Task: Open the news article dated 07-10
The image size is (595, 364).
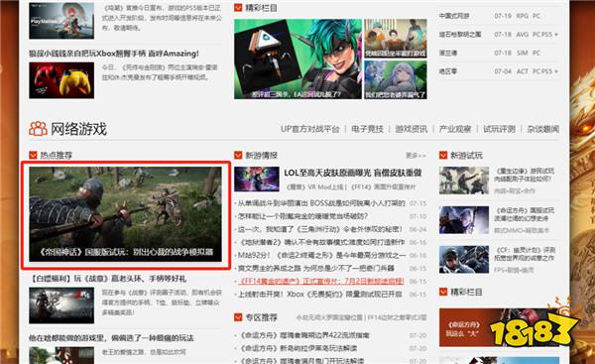Action: tap(302, 216)
